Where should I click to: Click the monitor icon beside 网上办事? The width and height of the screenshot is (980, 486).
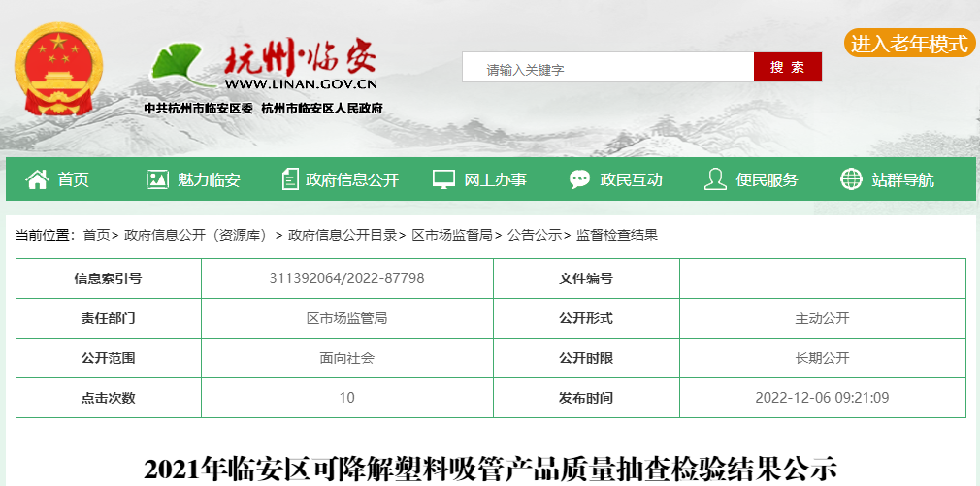pyautogui.click(x=443, y=179)
